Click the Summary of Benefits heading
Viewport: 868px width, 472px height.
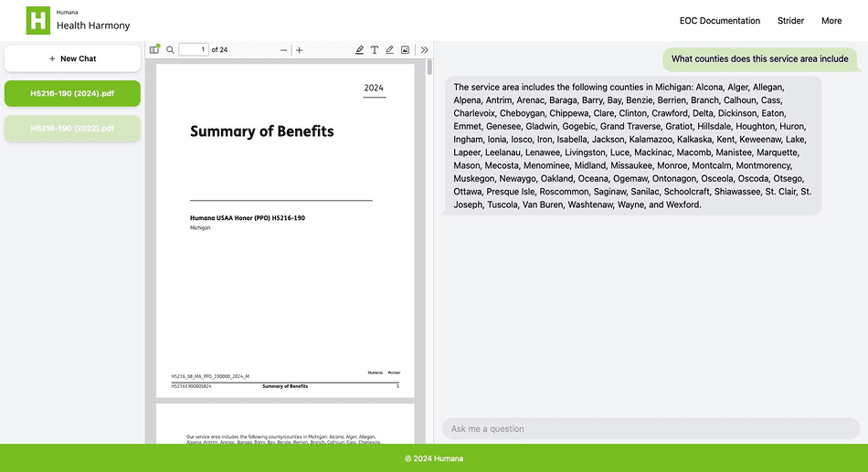pos(262,131)
